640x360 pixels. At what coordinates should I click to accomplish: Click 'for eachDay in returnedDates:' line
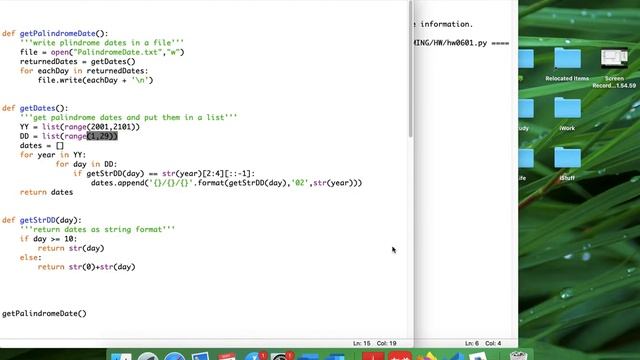(84, 71)
